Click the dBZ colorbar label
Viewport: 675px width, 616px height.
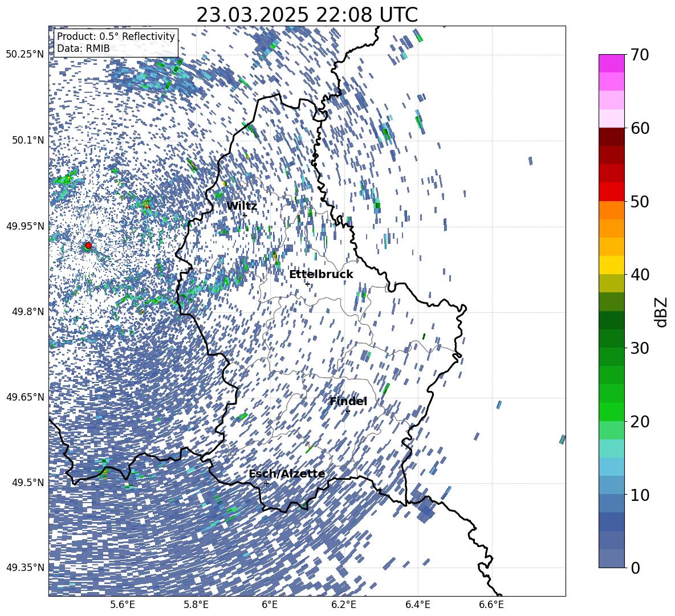662,312
